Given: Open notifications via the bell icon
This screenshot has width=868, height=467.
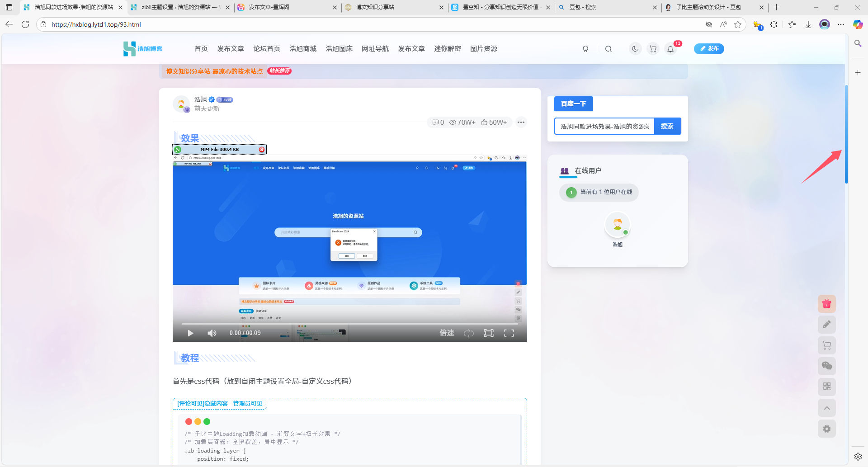Looking at the screenshot, I should (x=670, y=48).
